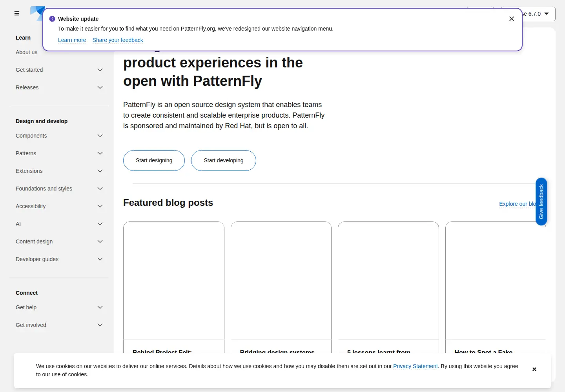Expand the Get started section

click(59, 70)
